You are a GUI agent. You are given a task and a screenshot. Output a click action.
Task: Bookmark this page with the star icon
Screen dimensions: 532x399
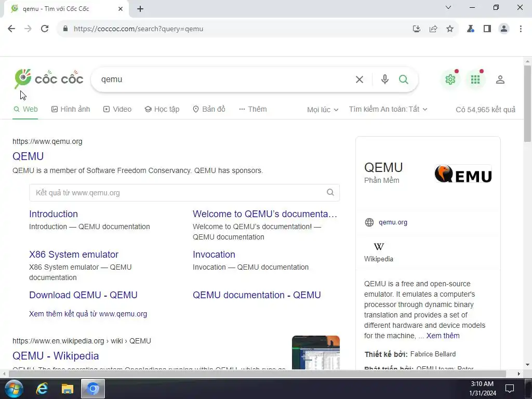(x=450, y=29)
